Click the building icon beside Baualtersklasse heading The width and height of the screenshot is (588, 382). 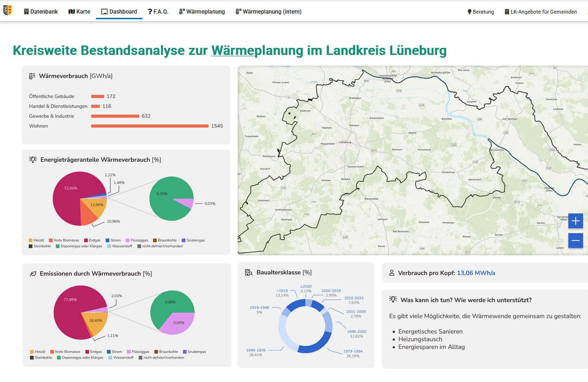point(249,273)
